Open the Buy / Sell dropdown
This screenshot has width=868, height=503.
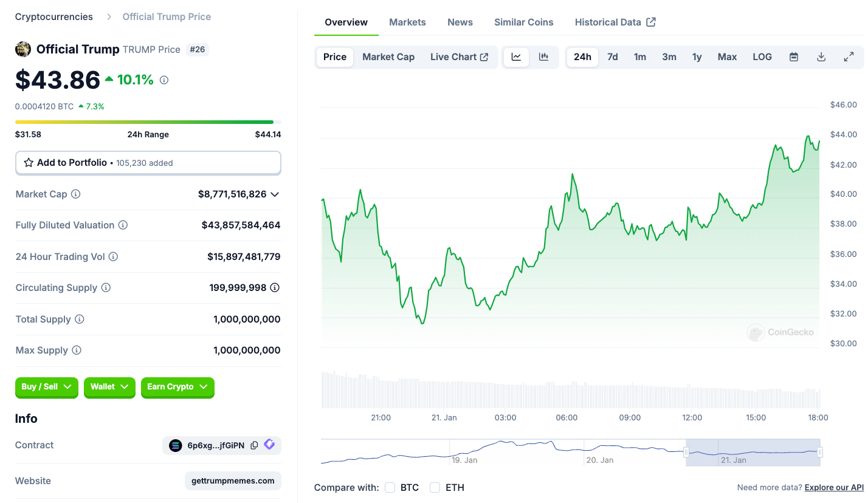coord(47,387)
